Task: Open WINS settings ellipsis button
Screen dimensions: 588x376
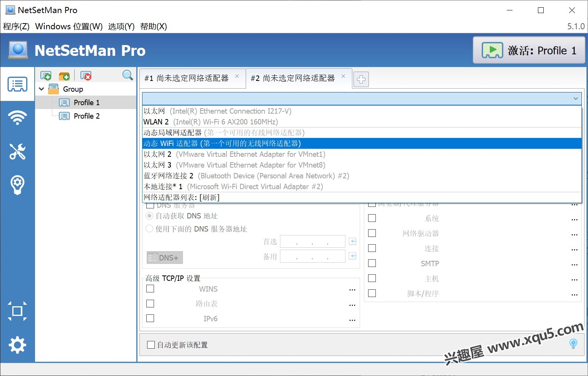Action: point(352,289)
